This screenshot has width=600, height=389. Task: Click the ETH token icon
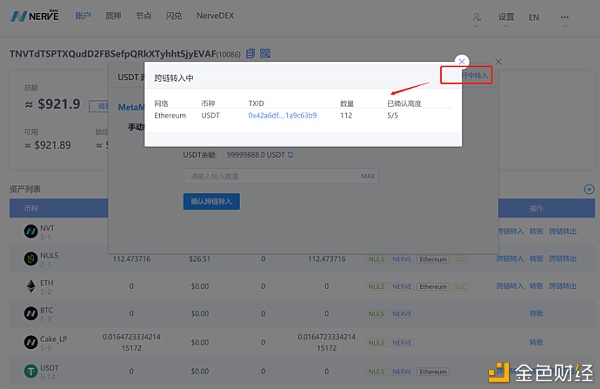click(x=31, y=286)
